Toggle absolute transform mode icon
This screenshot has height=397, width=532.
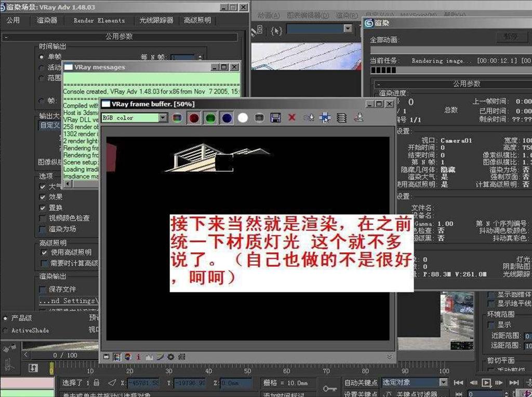pyautogui.click(x=112, y=382)
